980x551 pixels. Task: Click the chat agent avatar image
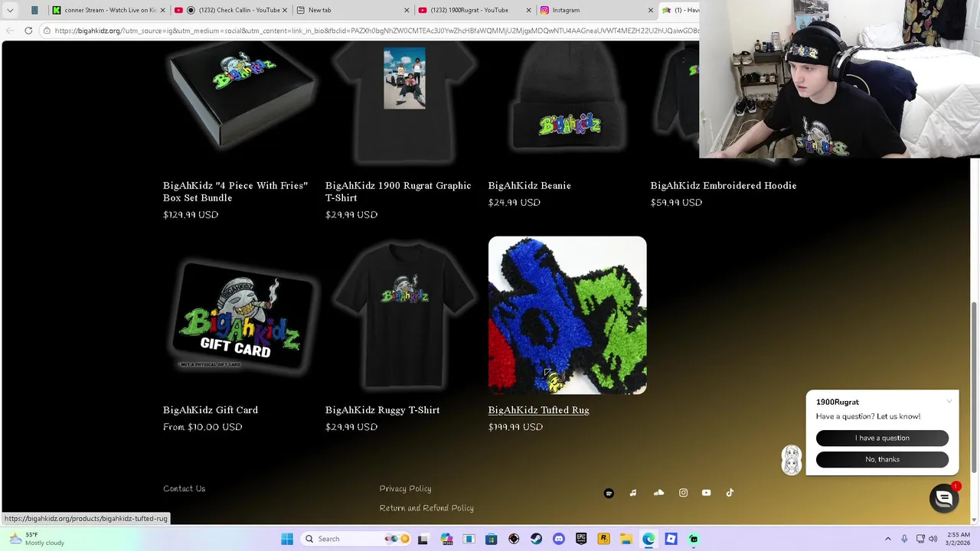pos(792,460)
